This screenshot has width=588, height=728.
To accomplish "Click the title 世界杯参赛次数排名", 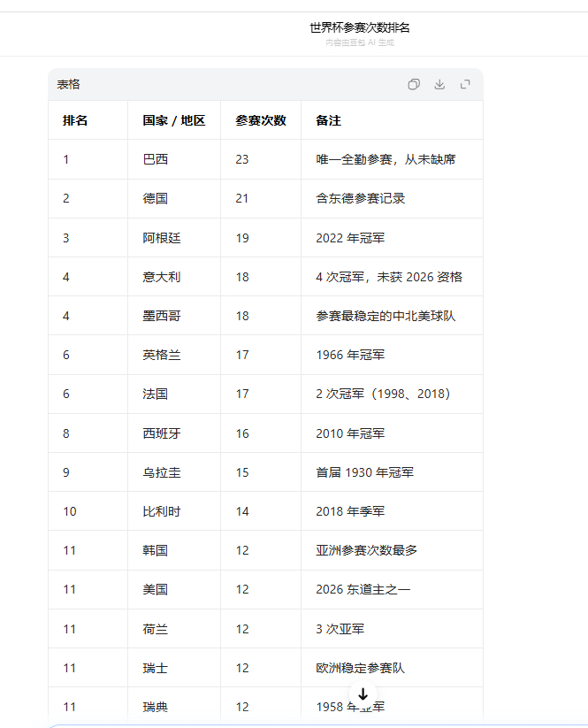I will [360, 27].
